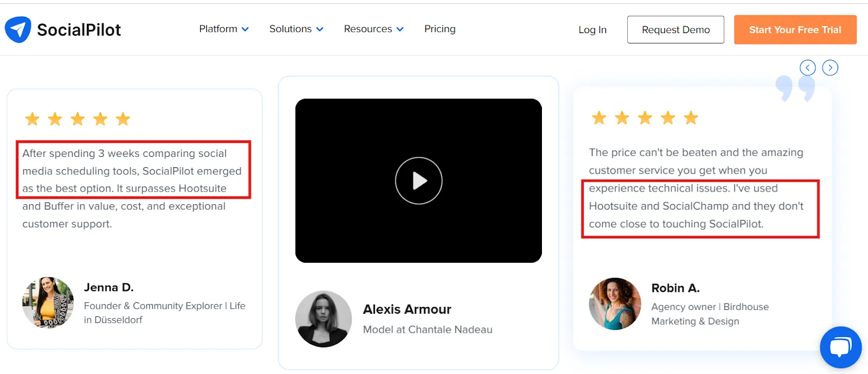Click the third star in Jenna D.'s rating
Viewport: 868px width, 374px height.
[78, 119]
